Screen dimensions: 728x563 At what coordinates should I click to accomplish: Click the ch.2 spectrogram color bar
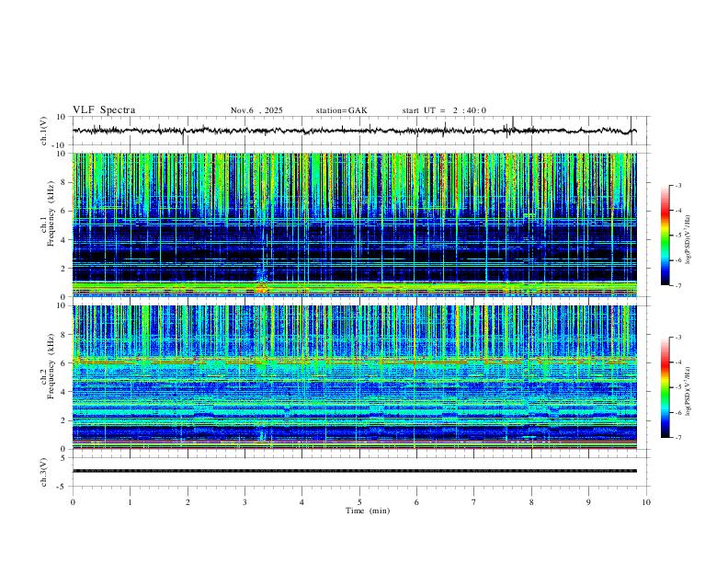coord(665,387)
